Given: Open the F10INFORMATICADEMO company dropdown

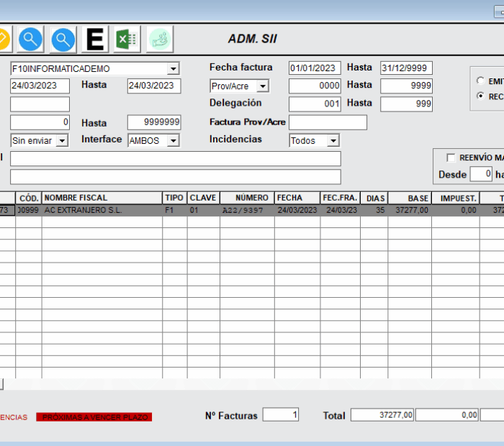Looking at the screenshot, I should 173,69.
